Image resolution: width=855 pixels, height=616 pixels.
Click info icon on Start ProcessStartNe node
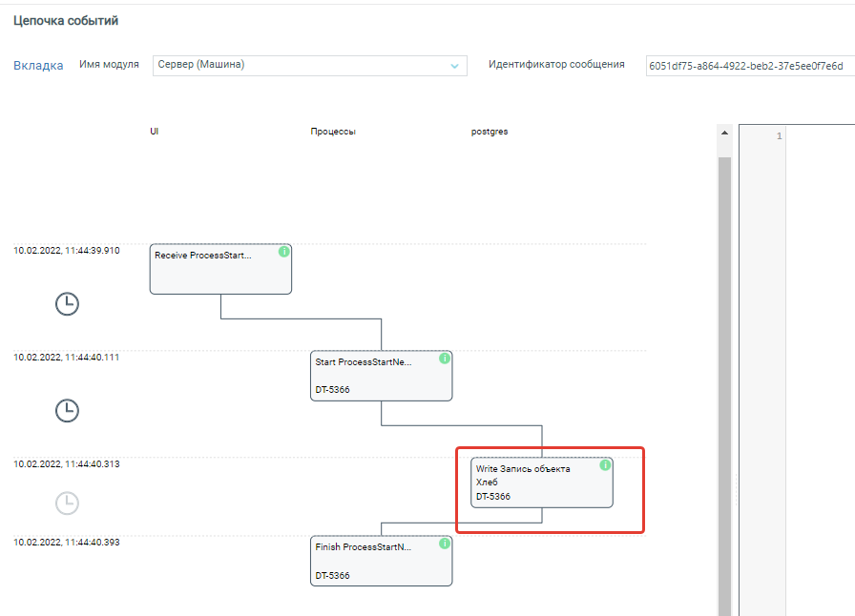click(x=444, y=359)
